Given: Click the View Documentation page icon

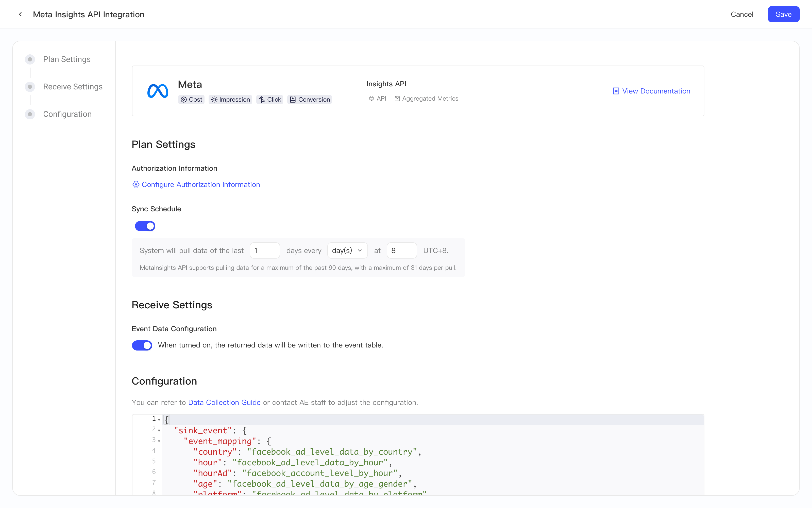Looking at the screenshot, I should pyautogui.click(x=616, y=91).
